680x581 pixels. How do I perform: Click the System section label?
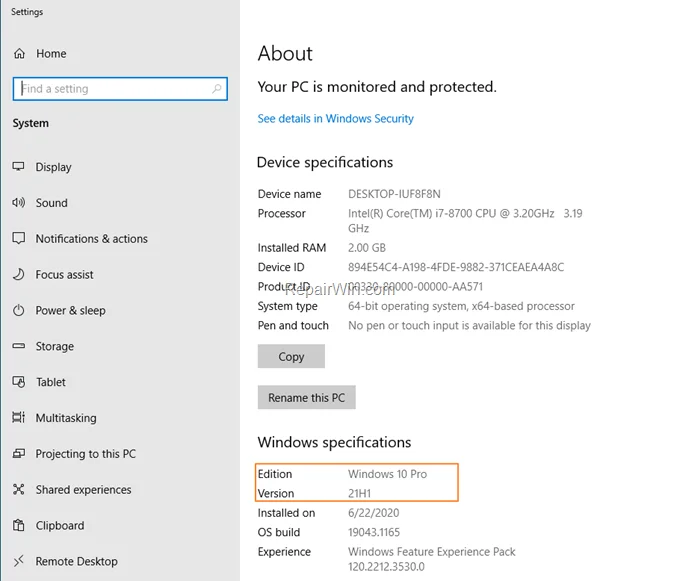(x=30, y=123)
